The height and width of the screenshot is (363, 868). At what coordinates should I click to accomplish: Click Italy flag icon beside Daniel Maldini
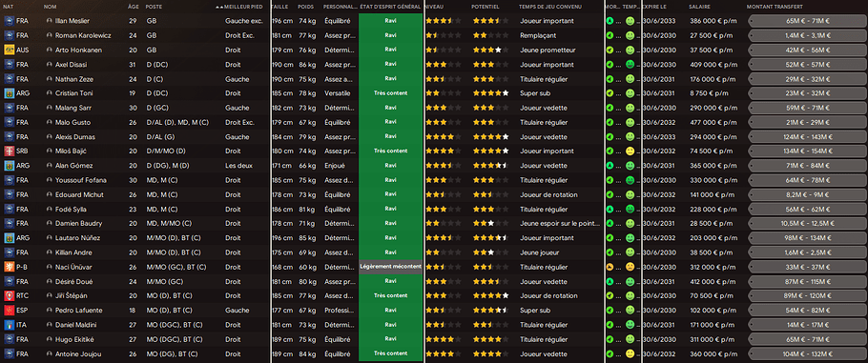pos(9,324)
